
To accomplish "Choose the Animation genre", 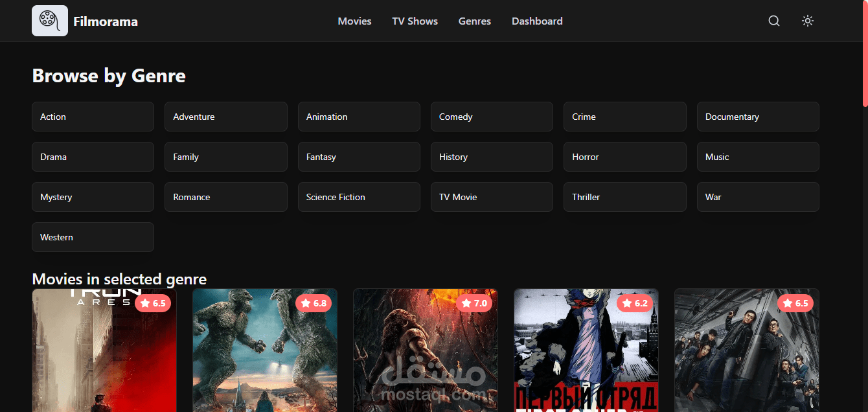I will tap(359, 117).
